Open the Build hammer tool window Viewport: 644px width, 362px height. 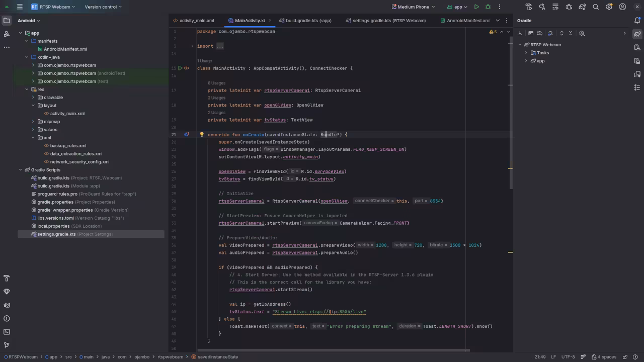pos(7,279)
